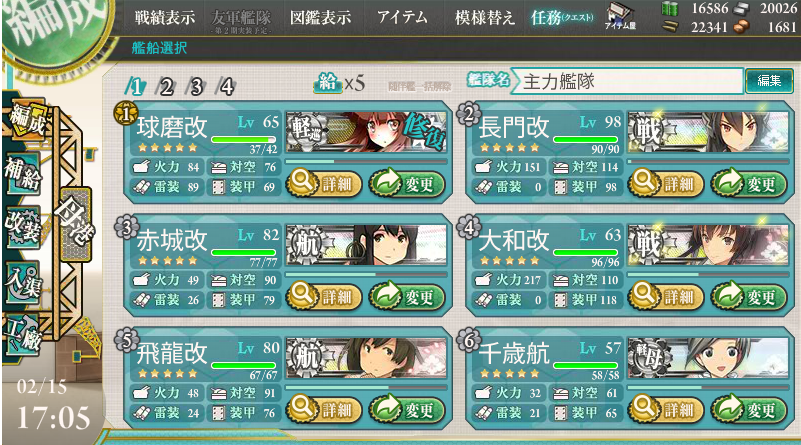Show 詳細 details for 球磨改

click(x=324, y=183)
